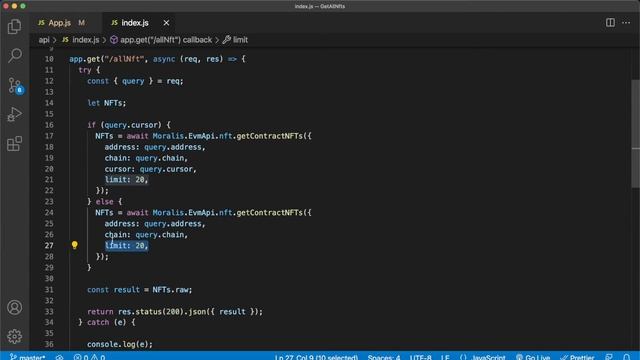Screen dimensions: 640x360
Task: Split the editor to the right
Action: pos(610,22)
